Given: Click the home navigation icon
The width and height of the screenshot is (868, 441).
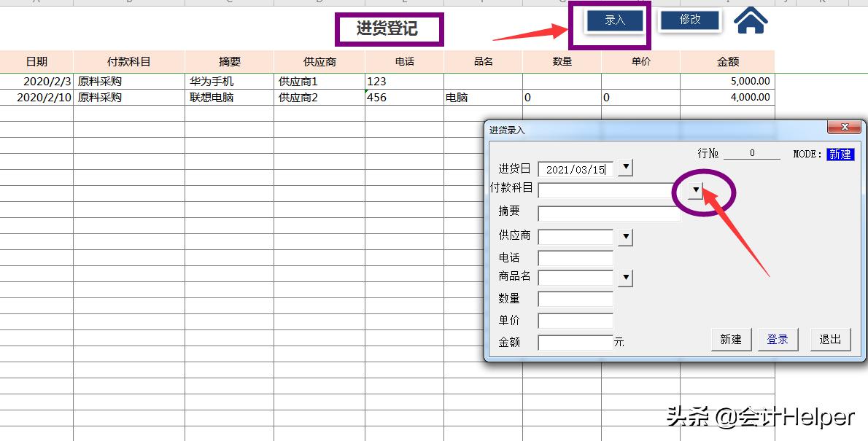Looking at the screenshot, I should pyautogui.click(x=751, y=22).
